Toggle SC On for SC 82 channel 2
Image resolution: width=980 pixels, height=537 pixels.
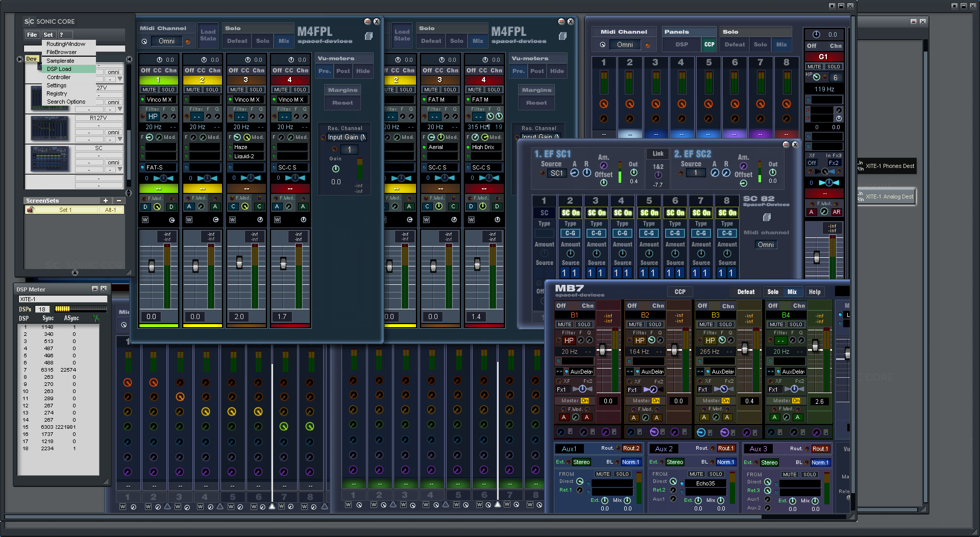[x=570, y=213]
